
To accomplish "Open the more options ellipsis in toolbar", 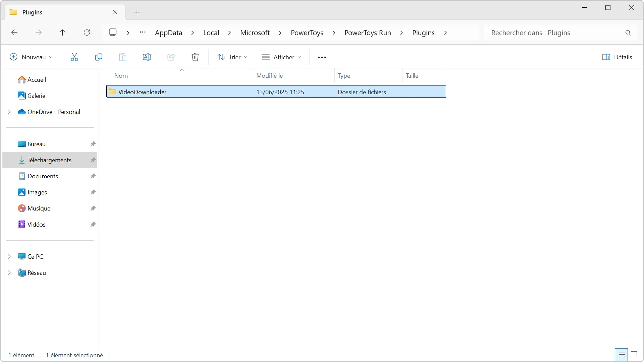I will point(322,57).
